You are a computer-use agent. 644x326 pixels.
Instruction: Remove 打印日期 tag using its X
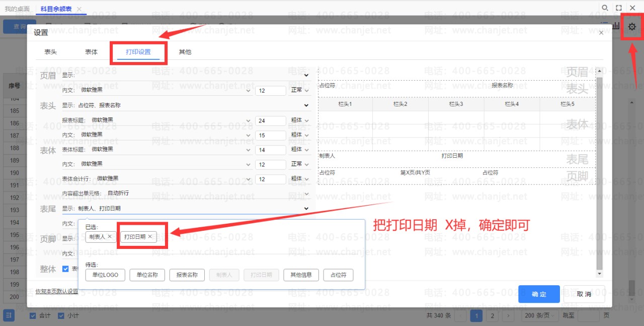[x=150, y=236]
